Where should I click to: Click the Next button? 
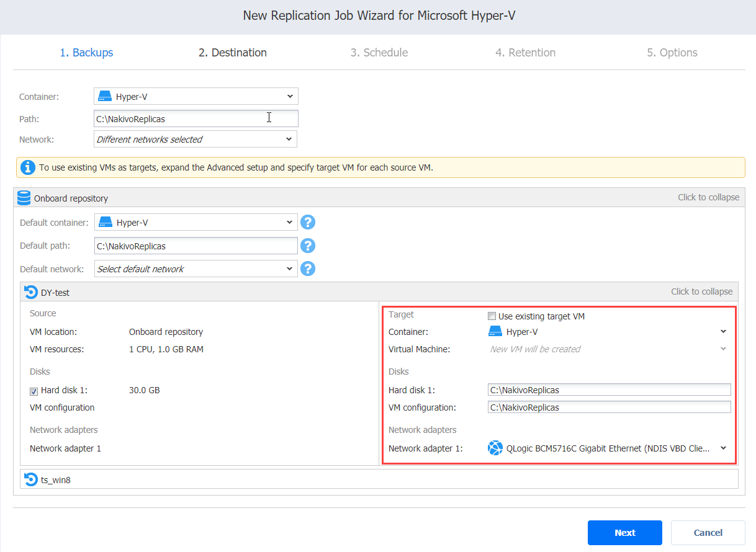(625, 533)
